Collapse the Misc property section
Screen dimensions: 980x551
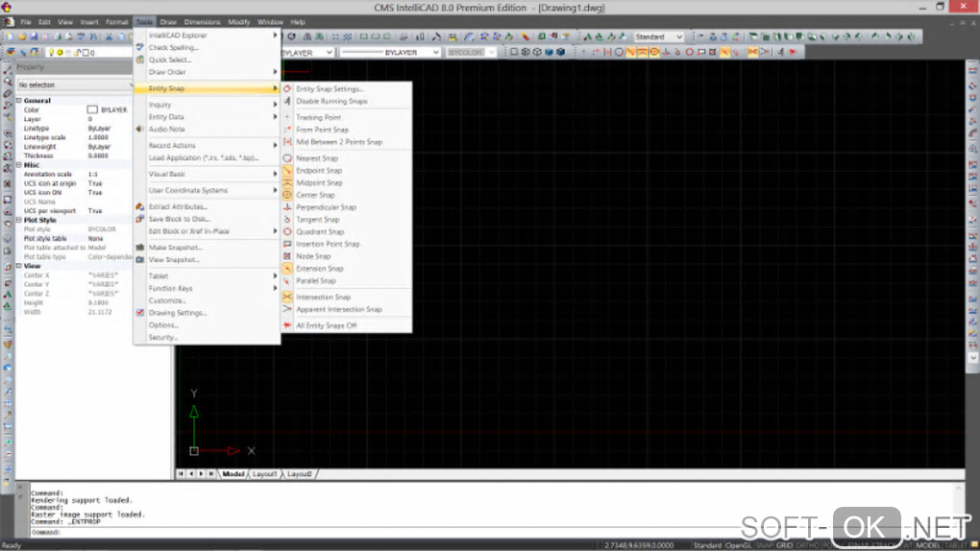(19, 165)
